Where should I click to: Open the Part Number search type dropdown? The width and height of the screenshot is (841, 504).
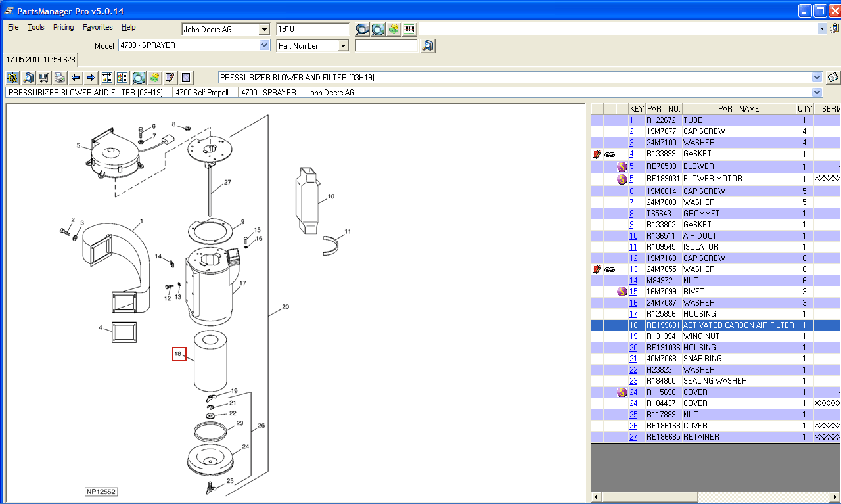tap(342, 46)
